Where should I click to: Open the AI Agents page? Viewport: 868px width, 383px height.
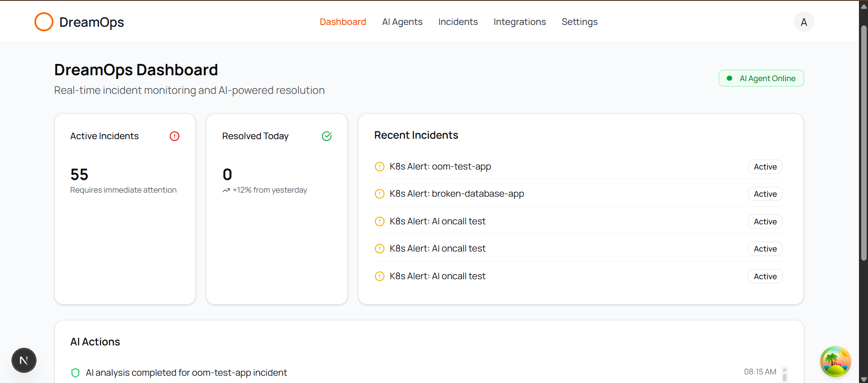pyautogui.click(x=402, y=22)
